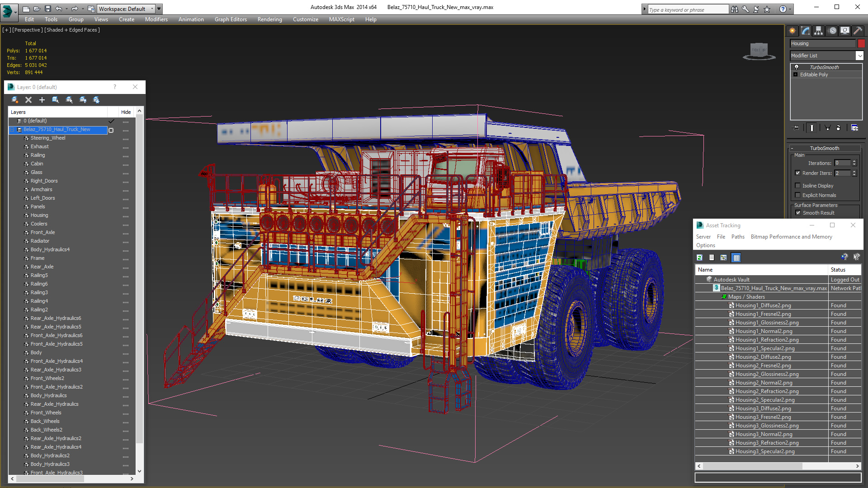868x488 pixels.
Task: Toggle the Smooth Result checkbox
Action: click(x=798, y=212)
